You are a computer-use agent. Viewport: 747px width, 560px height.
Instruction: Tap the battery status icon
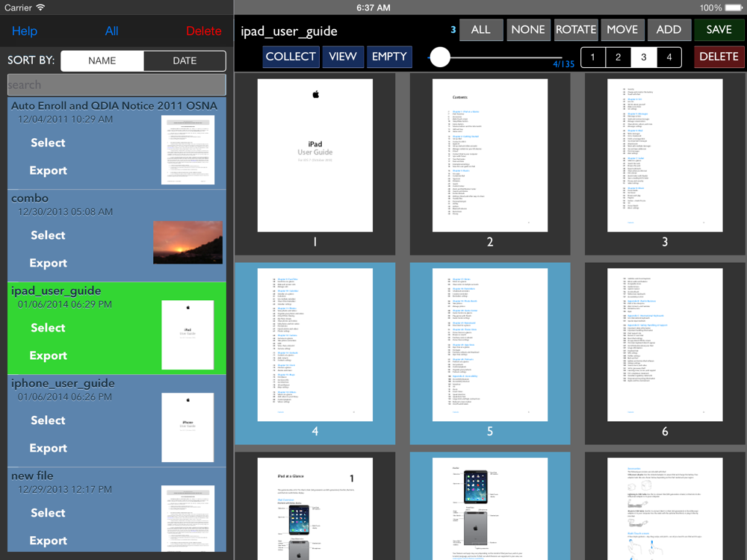734,7
